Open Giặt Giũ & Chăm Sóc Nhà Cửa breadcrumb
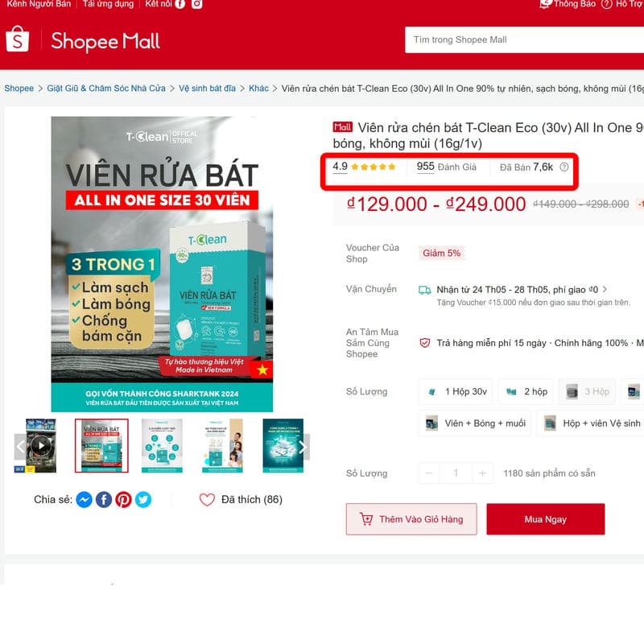This screenshot has width=644, height=644. (x=106, y=89)
